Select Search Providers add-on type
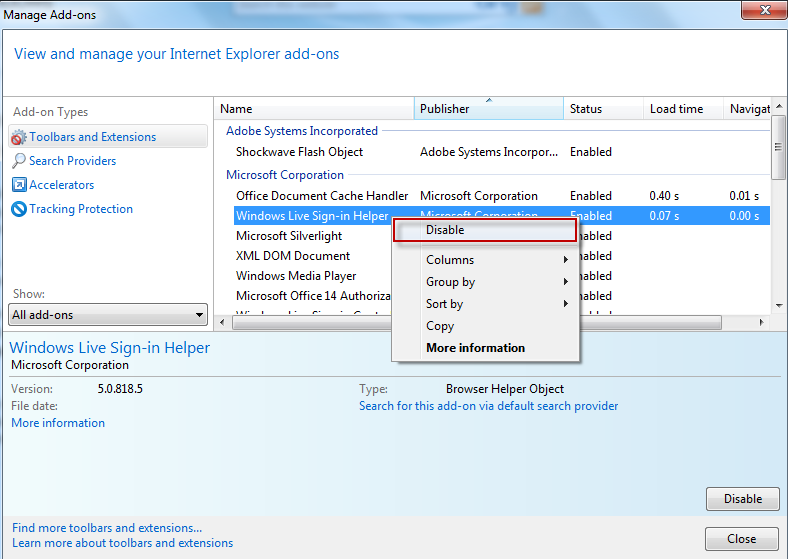Screen dimensions: 788x559 click(x=72, y=161)
